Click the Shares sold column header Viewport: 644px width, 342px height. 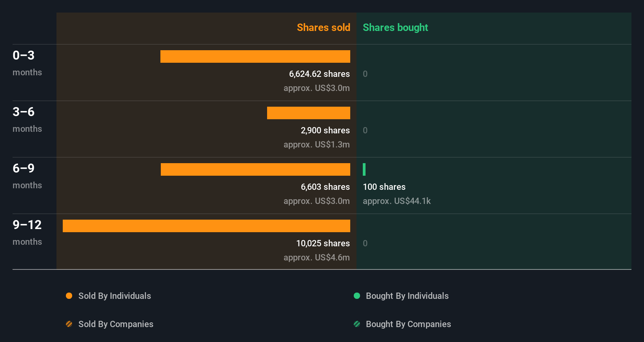[x=324, y=27]
